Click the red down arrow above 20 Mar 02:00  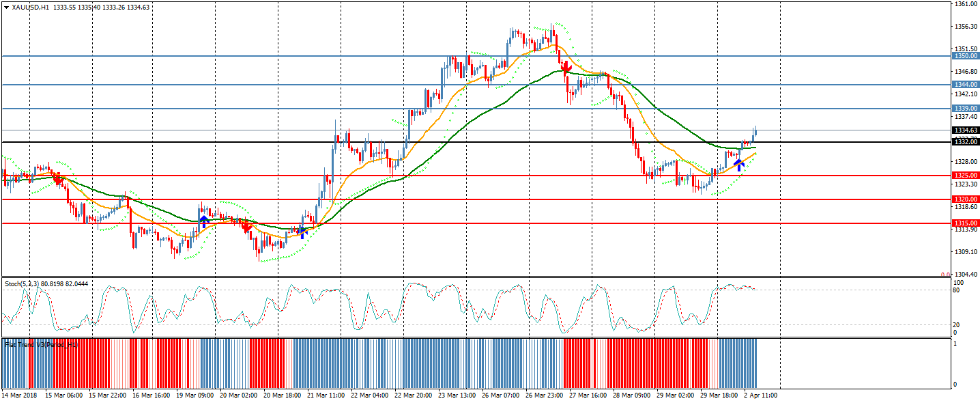246,227
